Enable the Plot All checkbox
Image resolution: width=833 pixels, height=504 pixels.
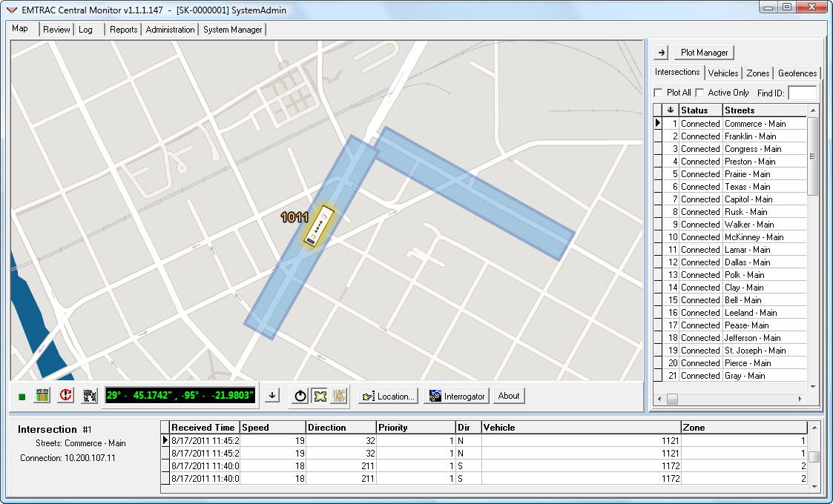pyautogui.click(x=658, y=93)
